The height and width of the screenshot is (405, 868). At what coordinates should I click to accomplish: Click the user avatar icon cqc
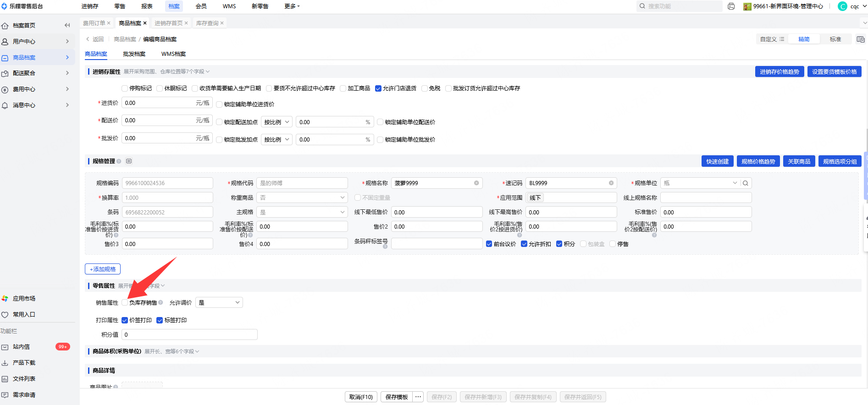point(842,6)
